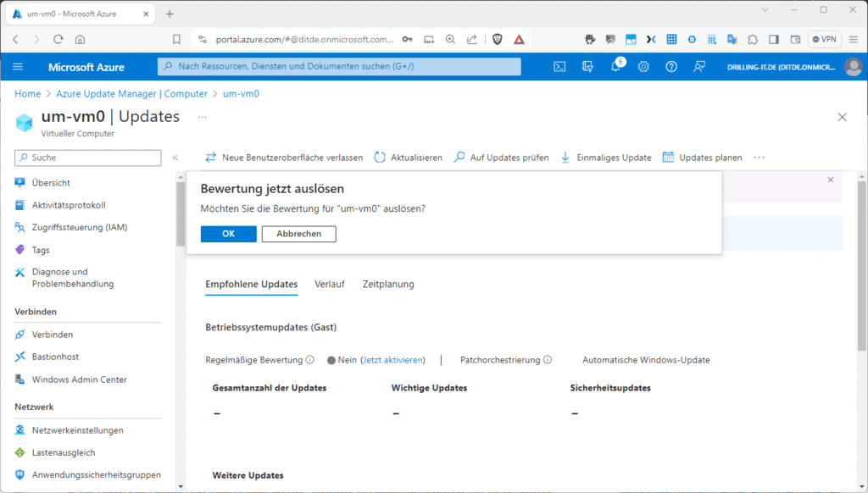The width and height of the screenshot is (868, 493).
Task: Click Aktualisieren in the toolbar
Action: coord(409,158)
